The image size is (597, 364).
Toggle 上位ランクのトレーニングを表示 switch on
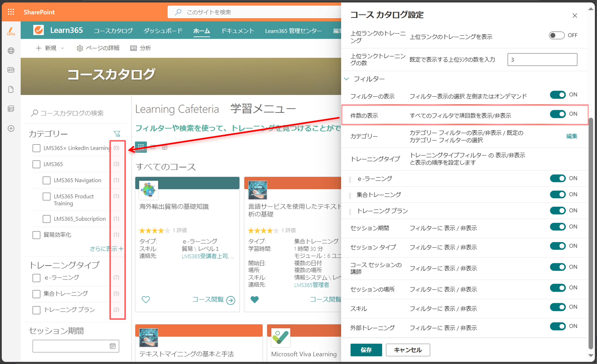[x=556, y=35]
